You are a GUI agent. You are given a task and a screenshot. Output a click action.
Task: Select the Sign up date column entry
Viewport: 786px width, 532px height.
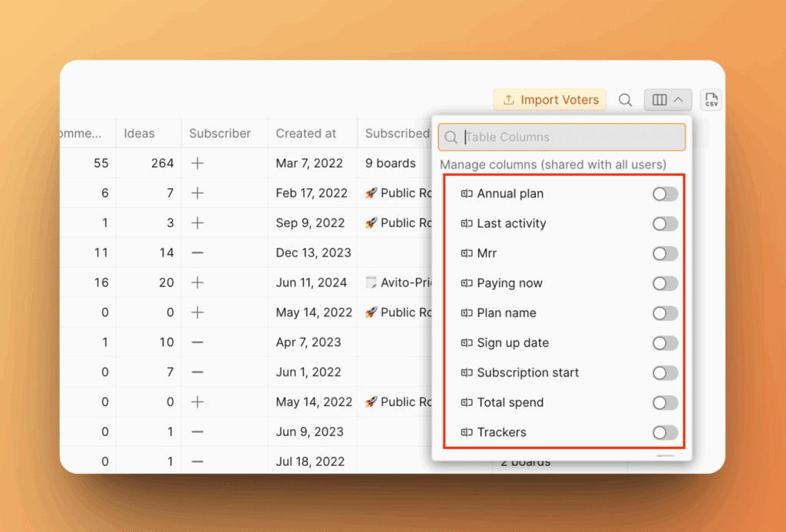[512, 343]
